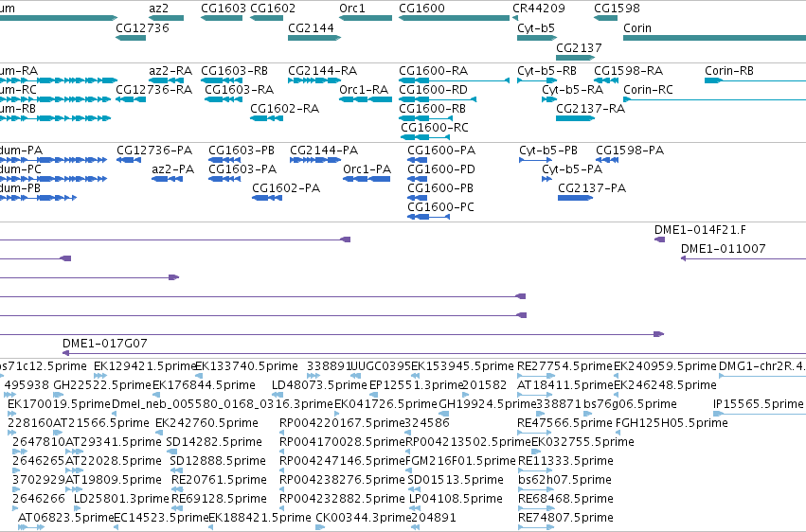The image size is (806, 532).
Task: Select the DME1-017G07 clone line
Action: coord(434,353)
